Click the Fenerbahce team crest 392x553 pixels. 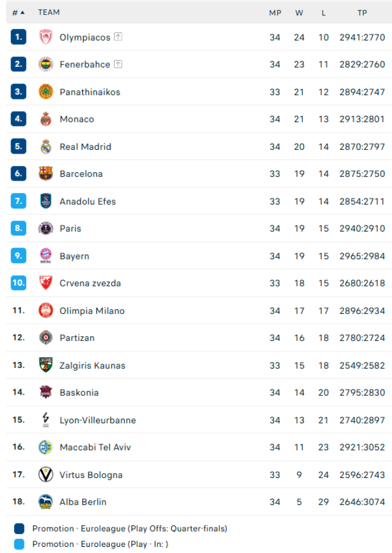point(45,64)
